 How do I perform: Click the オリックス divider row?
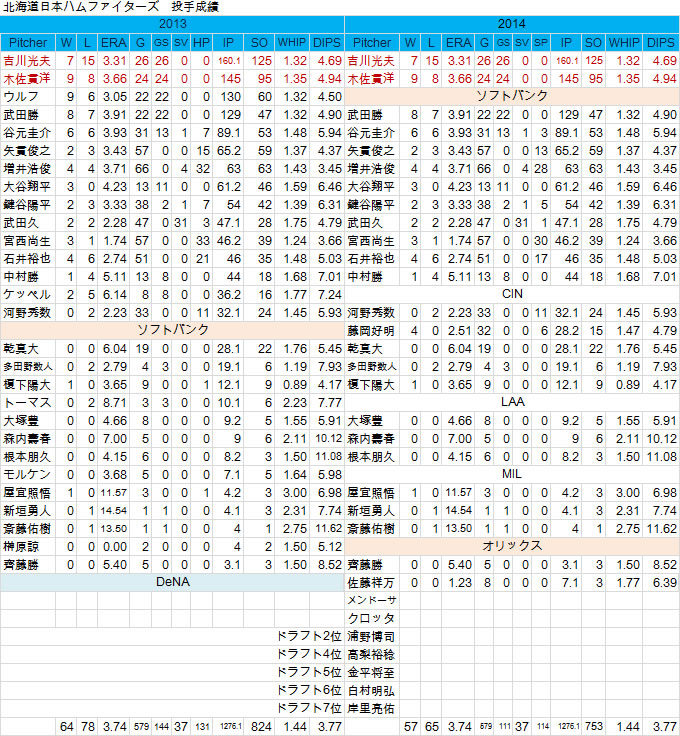pyautogui.click(x=512, y=546)
